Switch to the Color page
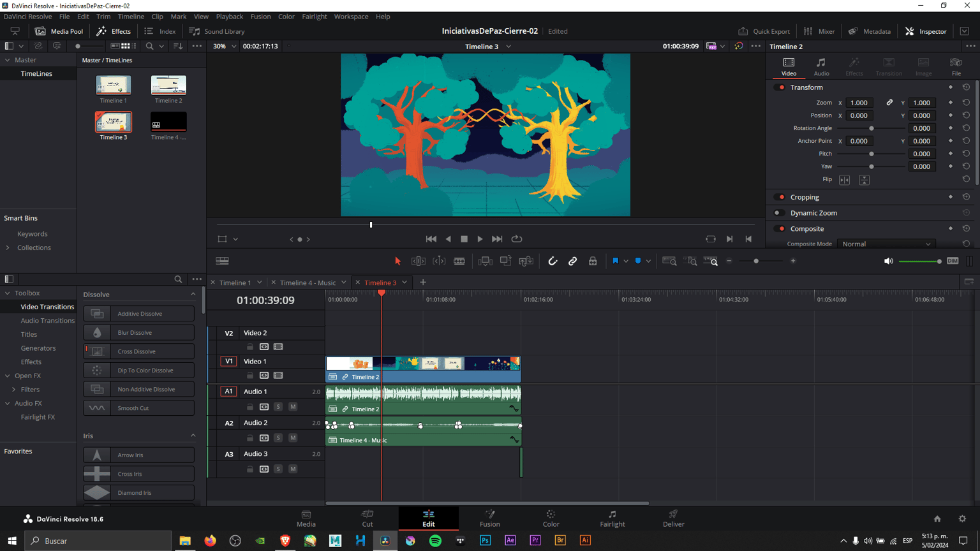This screenshot has width=980, height=551. tap(551, 518)
